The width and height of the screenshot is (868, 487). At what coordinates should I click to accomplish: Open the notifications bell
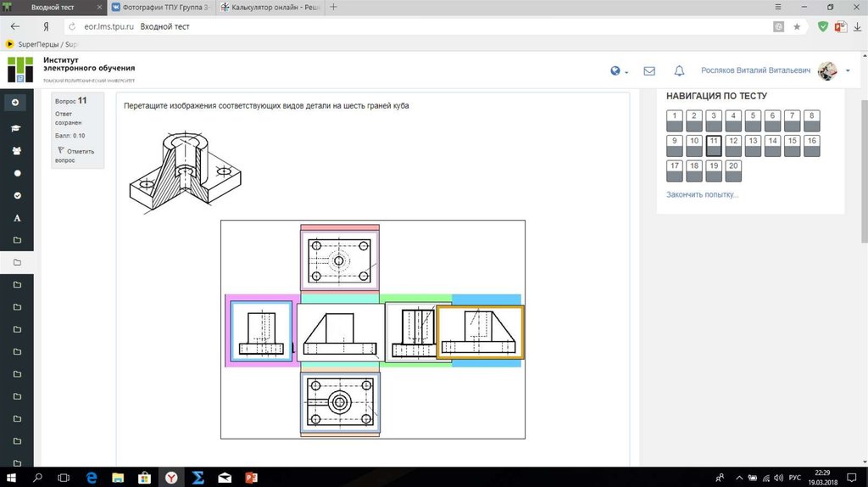click(x=679, y=71)
